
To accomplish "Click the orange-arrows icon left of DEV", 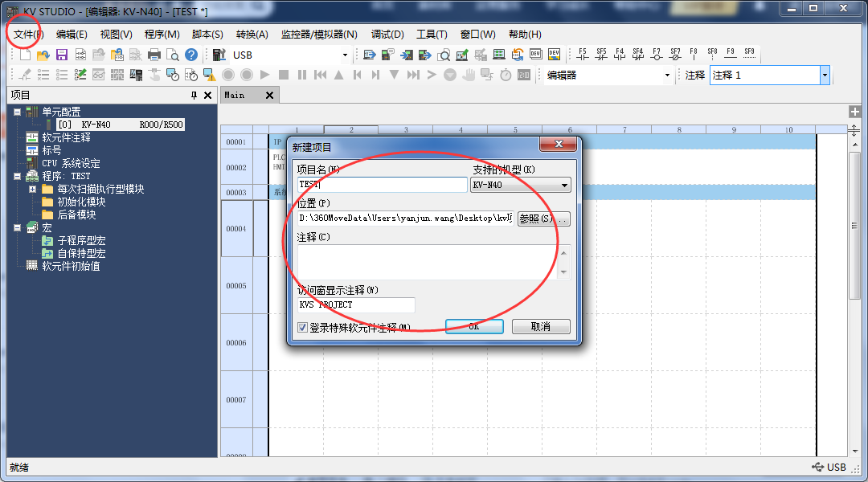I will point(518,55).
